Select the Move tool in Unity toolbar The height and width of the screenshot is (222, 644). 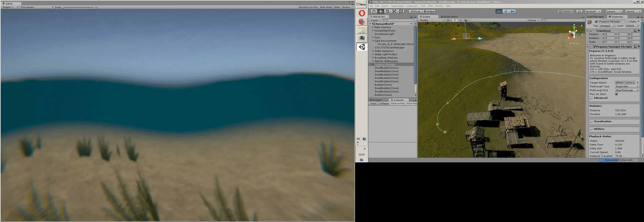(381, 11)
